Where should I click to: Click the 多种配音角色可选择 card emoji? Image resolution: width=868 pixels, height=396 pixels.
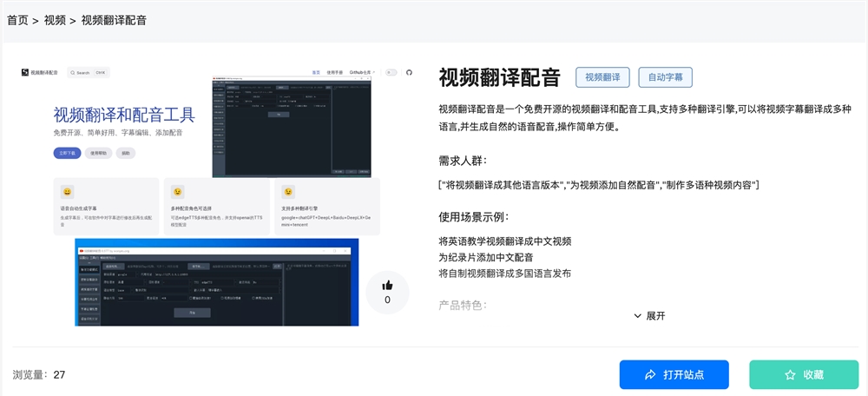click(177, 192)
